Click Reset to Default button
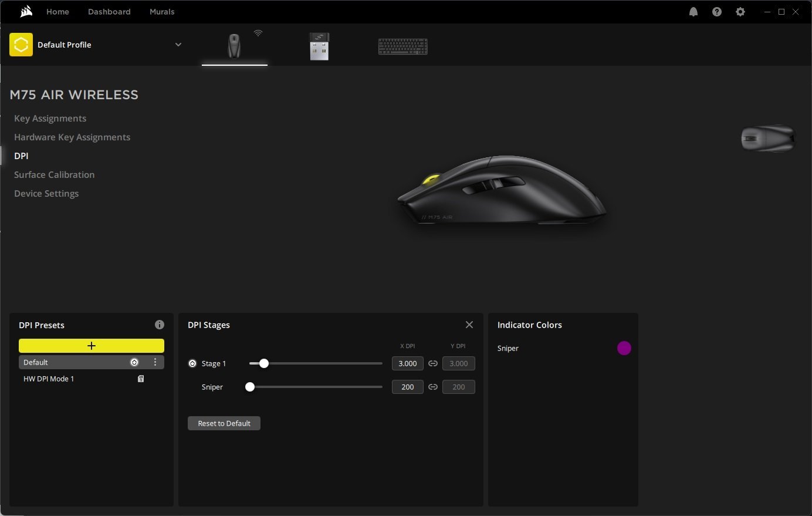The height and width of the screenshot is (516, 812). [224, 423]
